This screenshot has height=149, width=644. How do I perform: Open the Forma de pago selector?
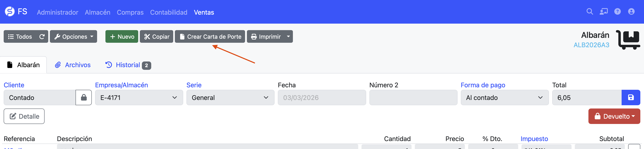point(505,98)
